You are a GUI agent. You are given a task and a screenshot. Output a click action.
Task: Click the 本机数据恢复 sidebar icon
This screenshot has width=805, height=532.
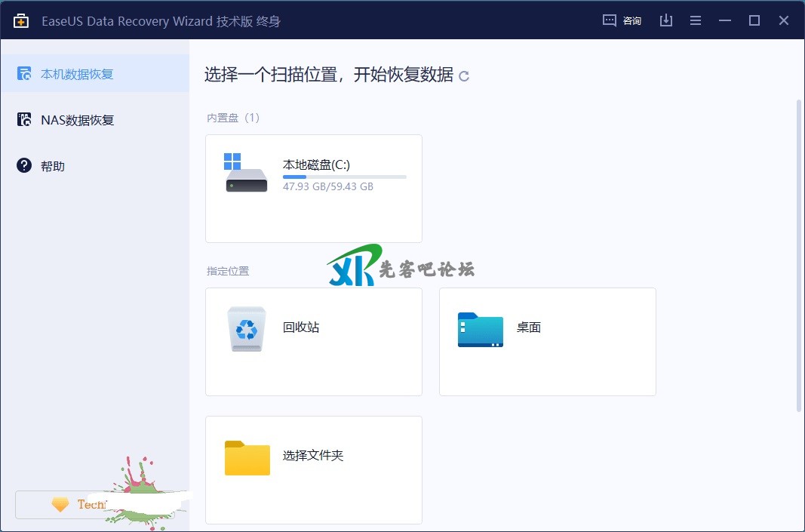[x=25, y=74]
